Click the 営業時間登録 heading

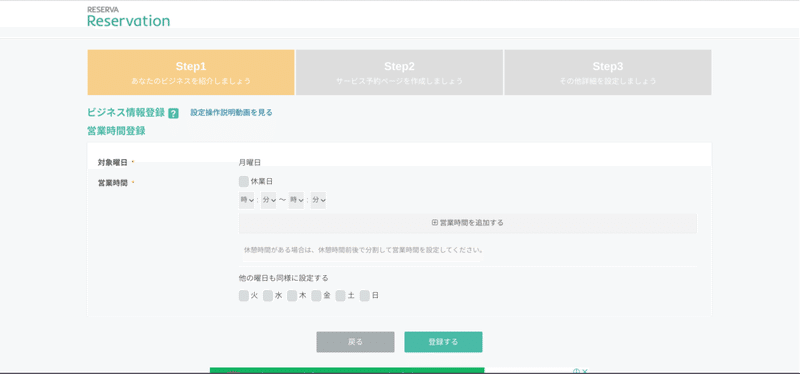tap(116, 131)
